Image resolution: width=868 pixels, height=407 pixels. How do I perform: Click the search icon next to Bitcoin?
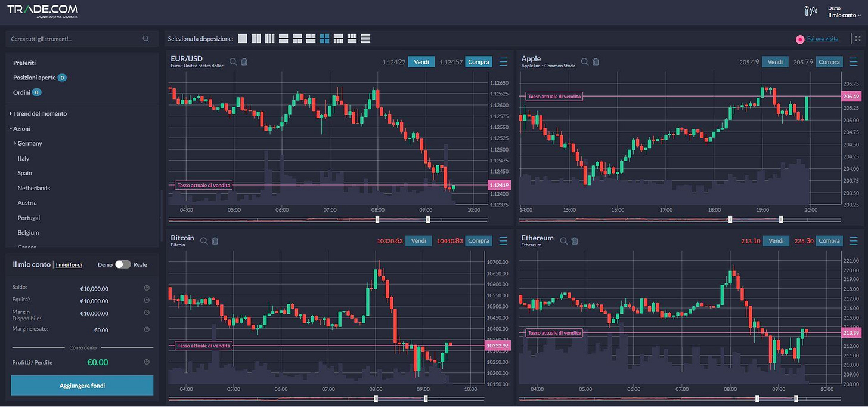point(204,240)
